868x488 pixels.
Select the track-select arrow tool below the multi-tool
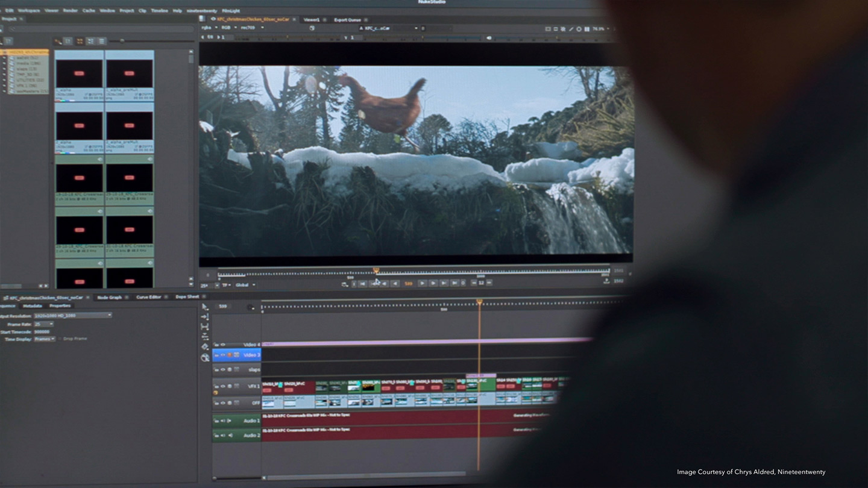point(205,317)
